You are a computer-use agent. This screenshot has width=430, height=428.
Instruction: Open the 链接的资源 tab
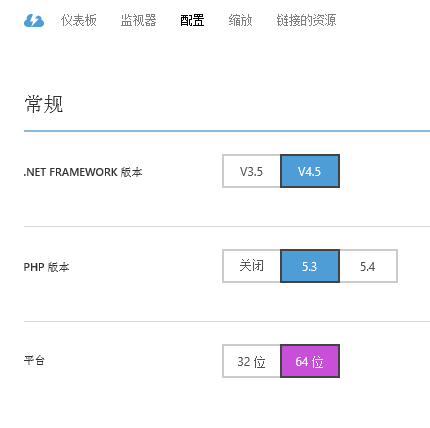point(306,20)
